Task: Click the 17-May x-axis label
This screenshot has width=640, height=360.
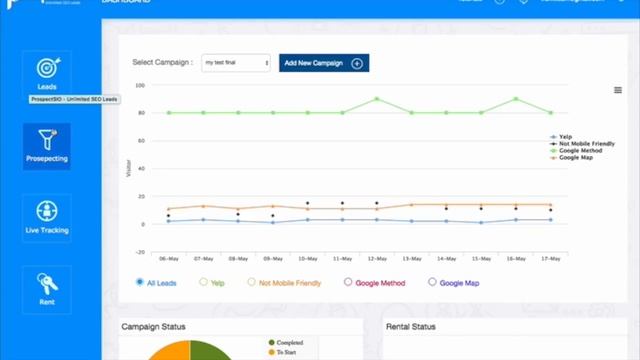Action: (x=551, y=259)
